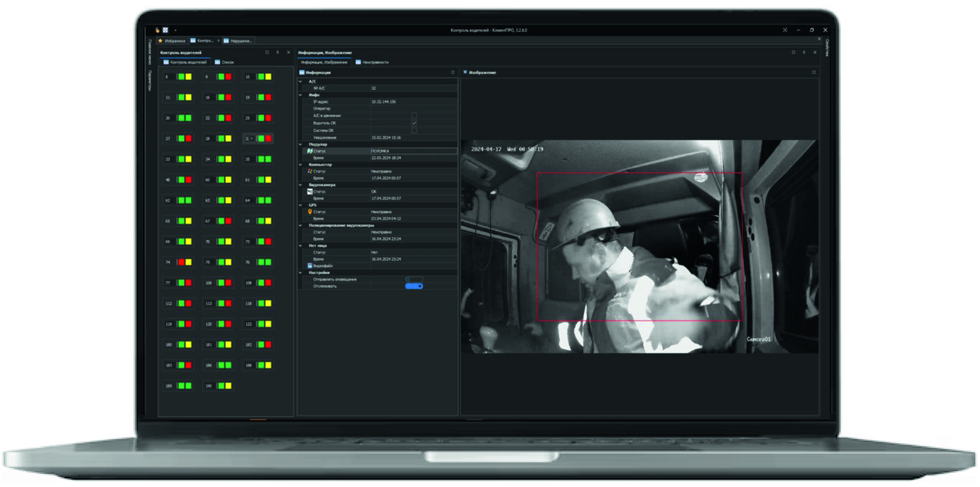This screenshot has height=487, width=980.
Task: Maximize the Информация sub-panel
Action: click(453, 72)
